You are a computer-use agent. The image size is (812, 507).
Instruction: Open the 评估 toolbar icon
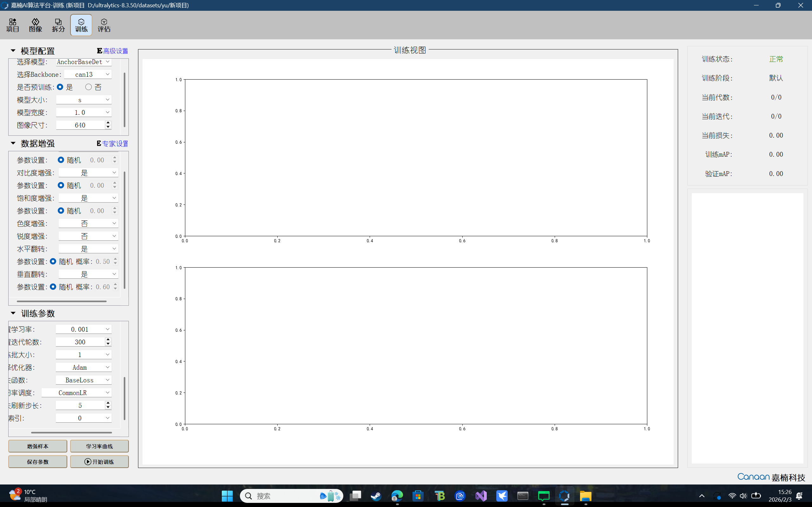pos(104,25)
